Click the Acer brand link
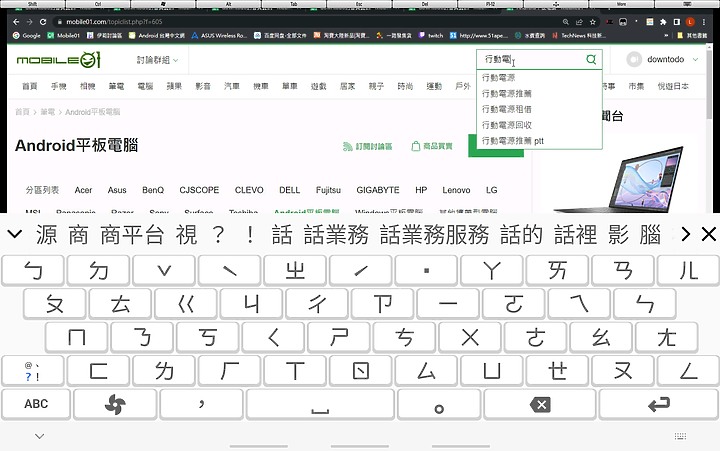The height and width of the screenshot is (451, 720). click(83, 190)
